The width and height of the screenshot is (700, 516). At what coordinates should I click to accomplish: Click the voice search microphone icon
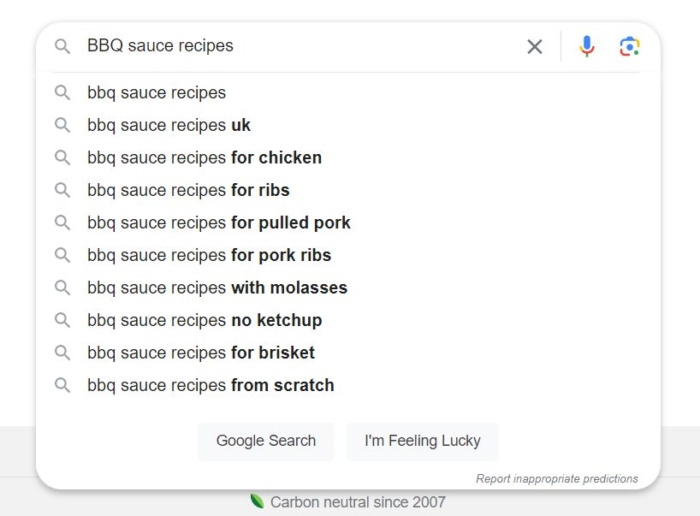coord(587,46)
